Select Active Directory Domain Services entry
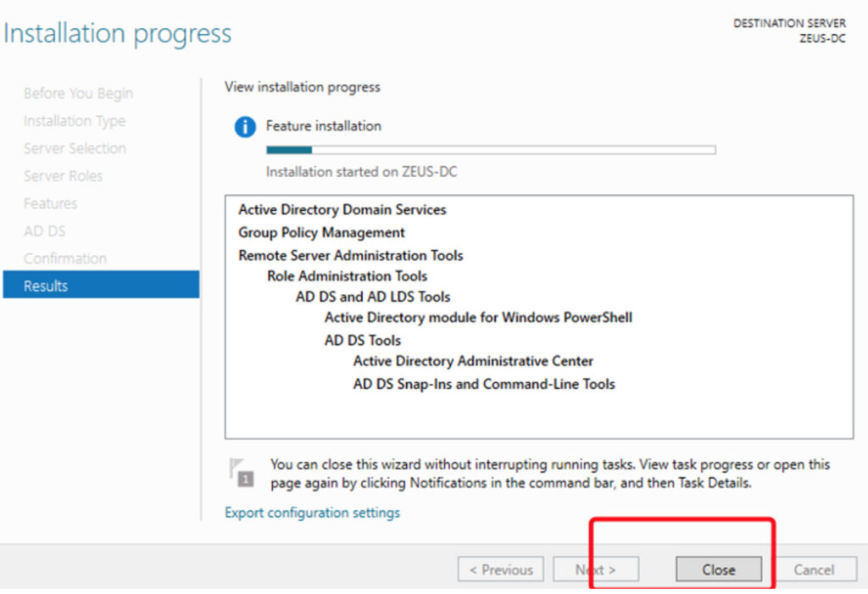Viewport: 868px width, 594px height. (342, 209)
